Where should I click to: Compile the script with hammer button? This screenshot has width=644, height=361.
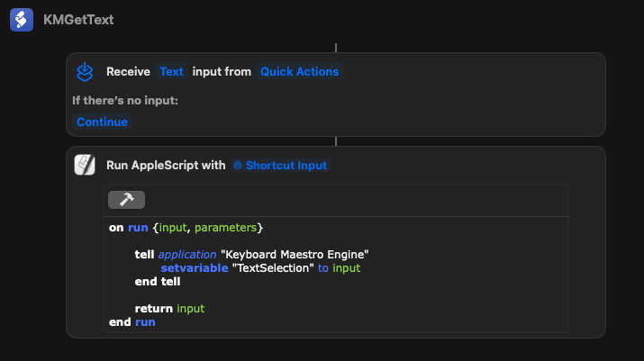click(x=126, y=200)
